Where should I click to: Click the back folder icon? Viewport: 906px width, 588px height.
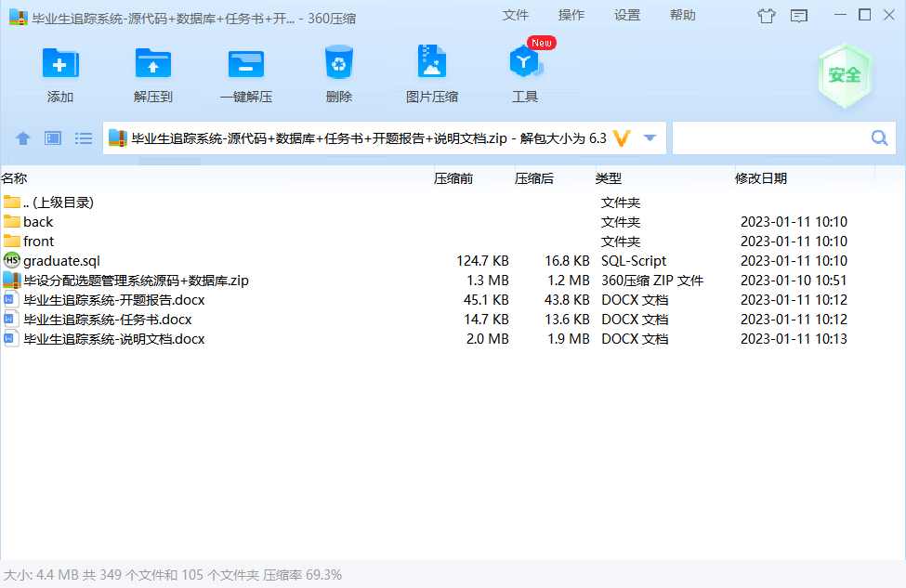pos(11,221)
